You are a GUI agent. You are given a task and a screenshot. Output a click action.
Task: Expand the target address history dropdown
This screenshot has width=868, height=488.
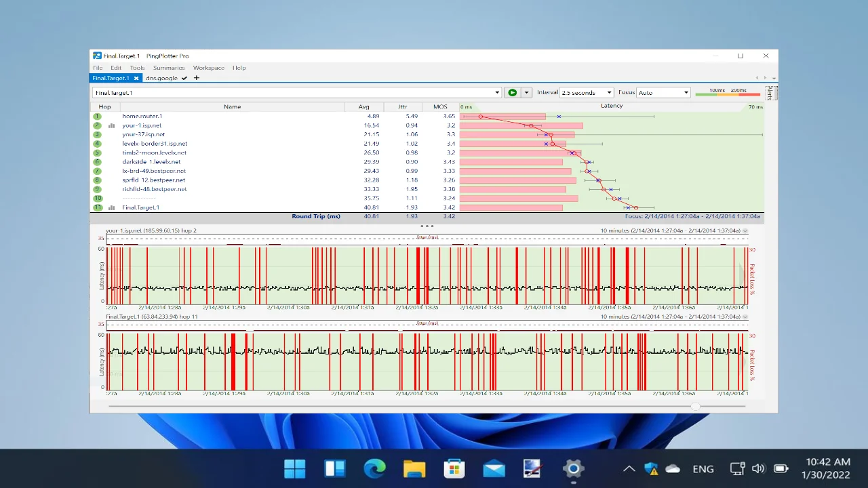tap(497, 93)
